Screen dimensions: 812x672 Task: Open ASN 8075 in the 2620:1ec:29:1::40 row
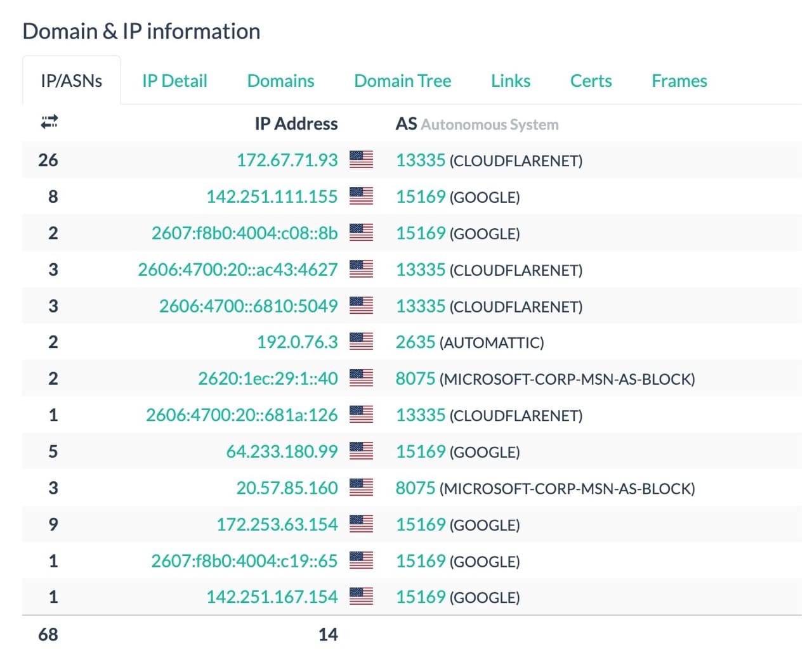coord(416,378)
